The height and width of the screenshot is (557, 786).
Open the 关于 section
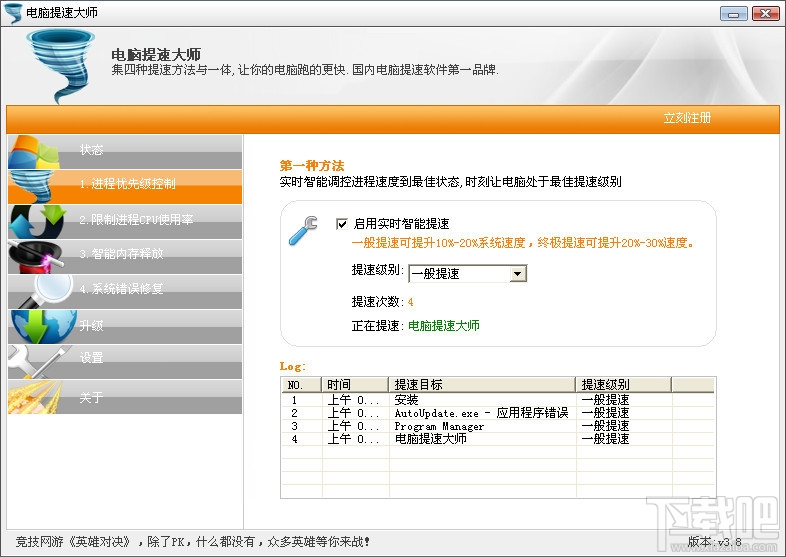(x=125, y=397)
